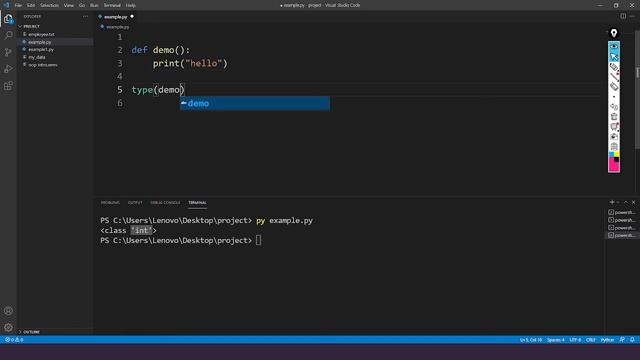Viewport: 640px width, 360px height.
Task: Switch to the DEBUG CONSOLE tab
Action: click(165, 202)
